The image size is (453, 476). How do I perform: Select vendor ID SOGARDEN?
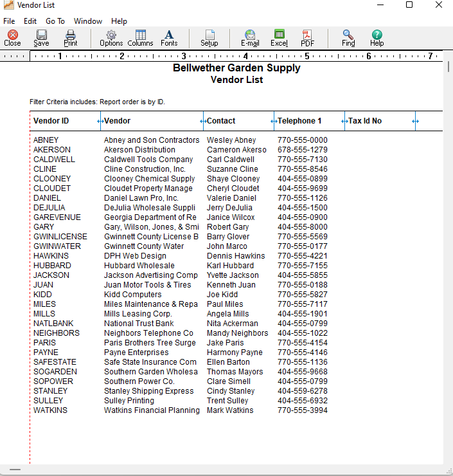point(55,372)
